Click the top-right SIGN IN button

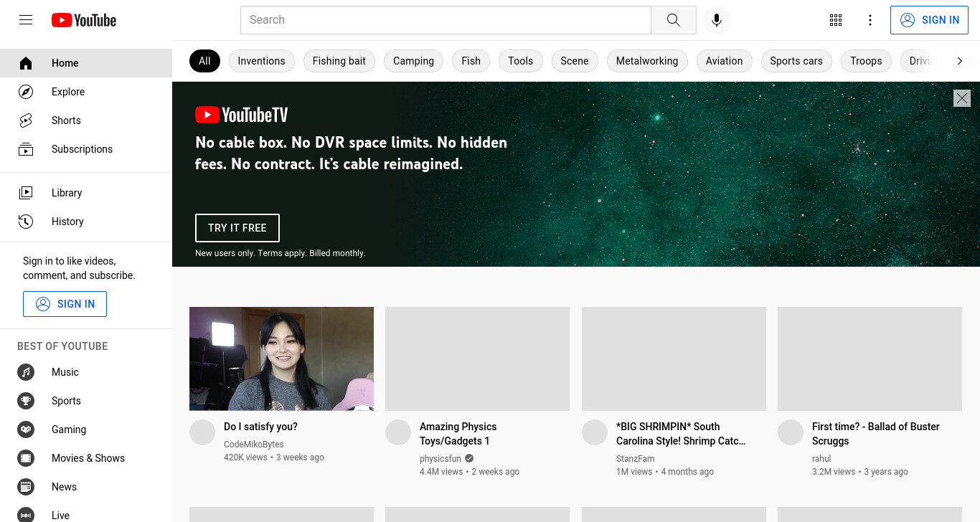(x=929, y=20)
